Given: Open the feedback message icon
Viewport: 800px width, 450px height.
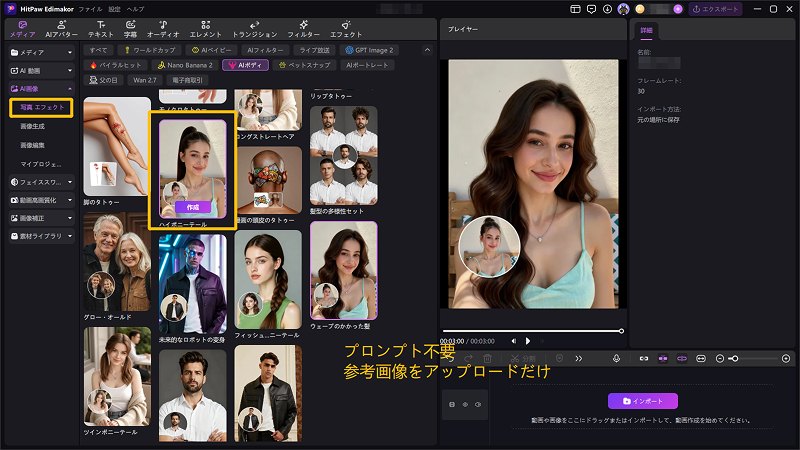Looking at the screenshot, I should [591, 9].
